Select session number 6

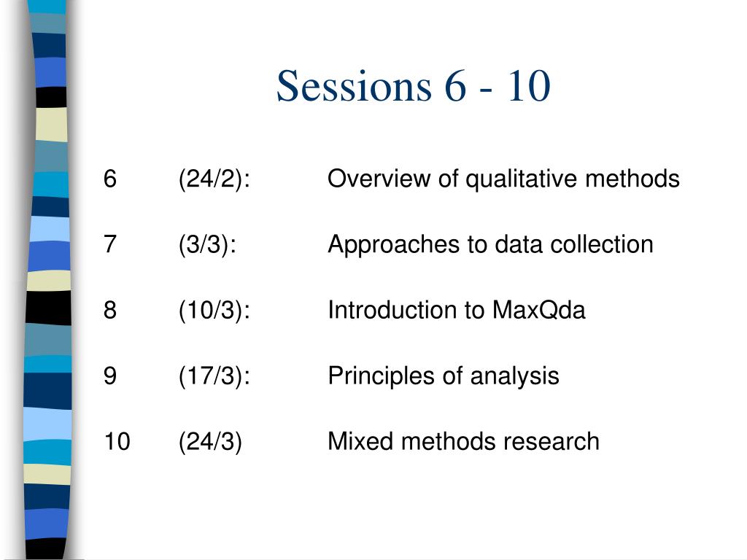[x=110, y=179]
